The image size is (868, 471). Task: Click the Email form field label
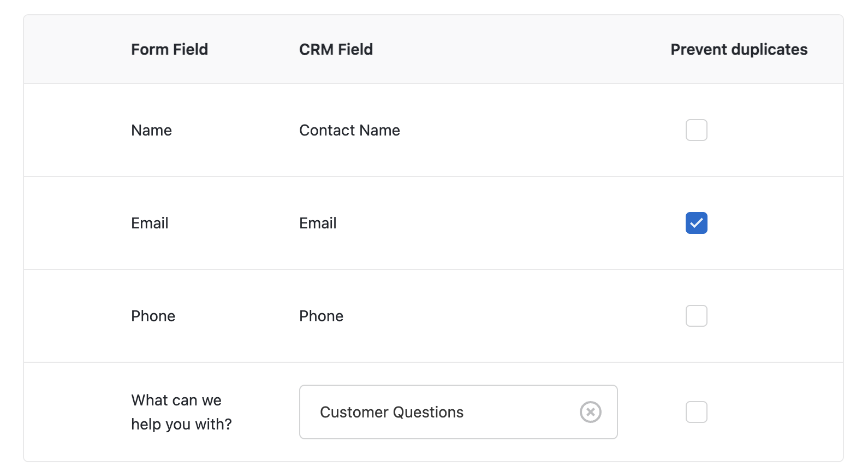[150, 223]
